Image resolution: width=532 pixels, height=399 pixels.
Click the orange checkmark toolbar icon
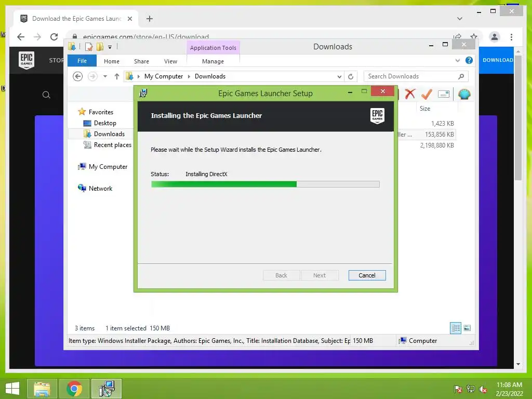(x=427, y=94)
